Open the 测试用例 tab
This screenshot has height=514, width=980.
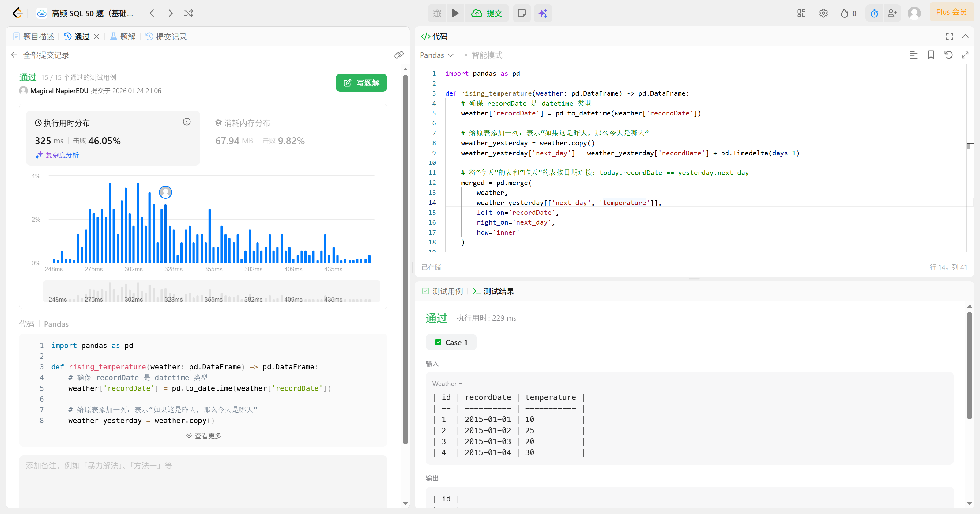point(443,291)
